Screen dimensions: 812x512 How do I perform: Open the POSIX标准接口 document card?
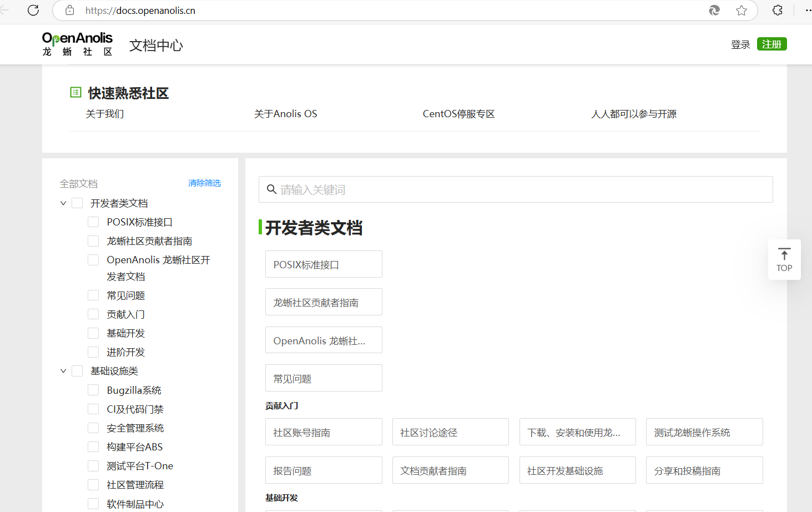pyautogui.click(x=324, y=264)
